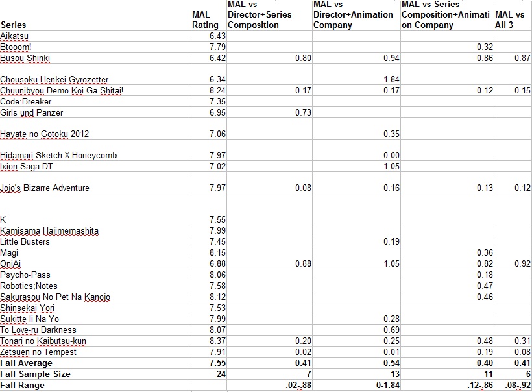Select the 0.36 value for Magi
532x392 pixels.
tap(447, 252)
